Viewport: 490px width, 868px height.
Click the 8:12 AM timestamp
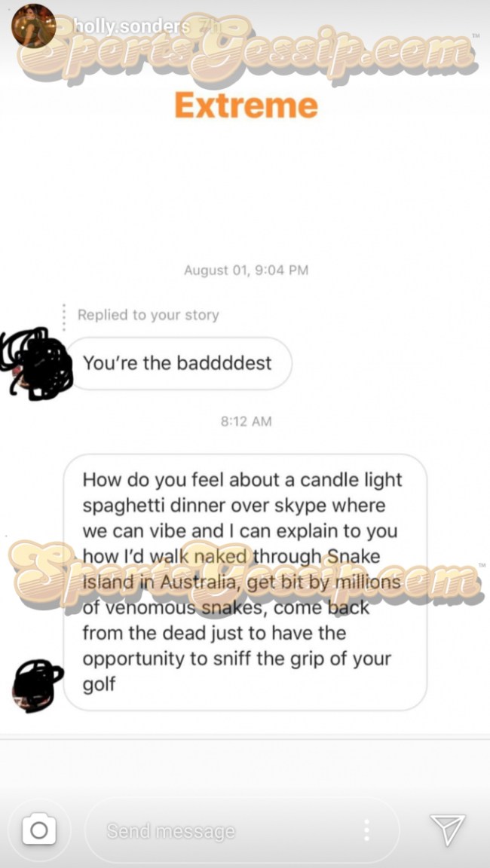(246, 421)
